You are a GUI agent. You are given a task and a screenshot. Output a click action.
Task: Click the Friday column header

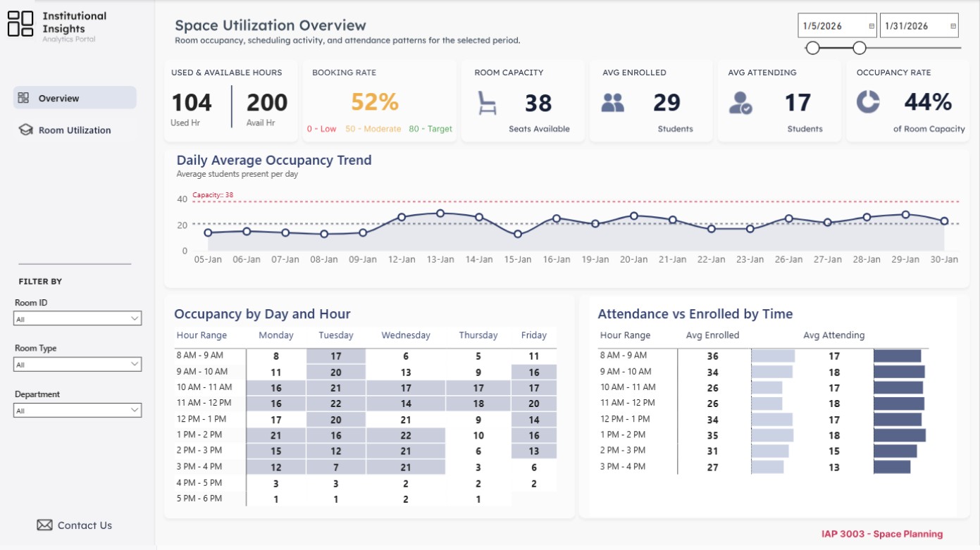pos(534,335)
